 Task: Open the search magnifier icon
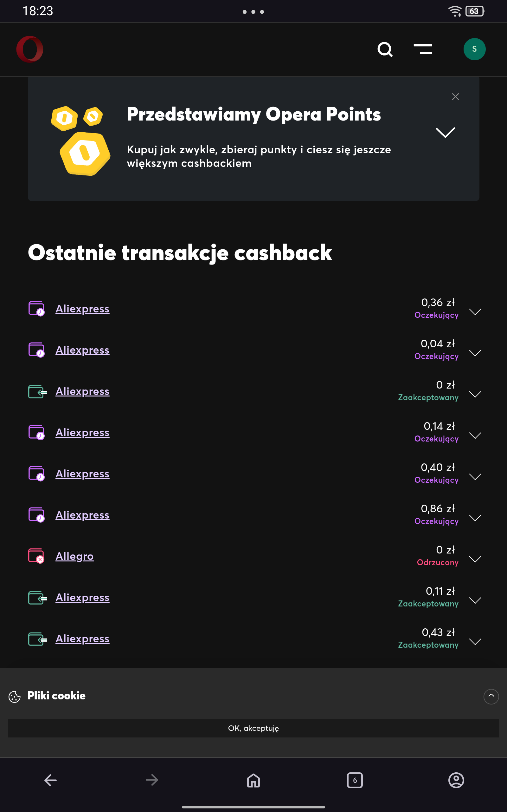point(385,50)
